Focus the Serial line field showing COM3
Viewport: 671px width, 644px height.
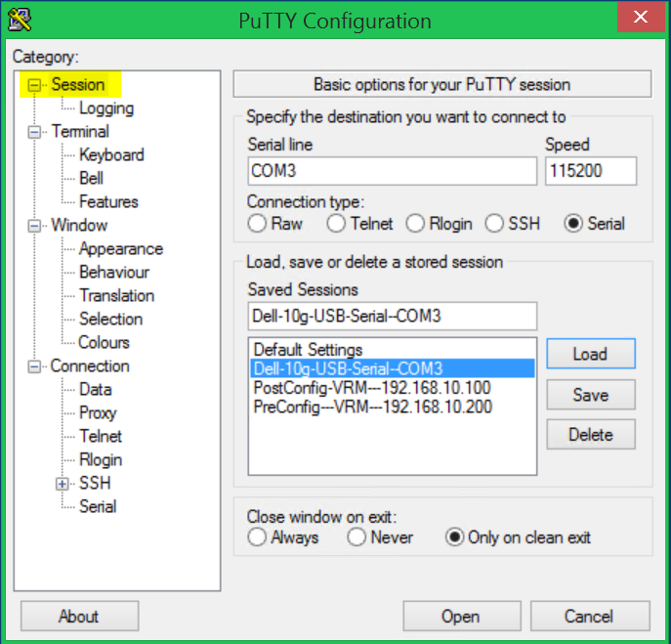392,171
